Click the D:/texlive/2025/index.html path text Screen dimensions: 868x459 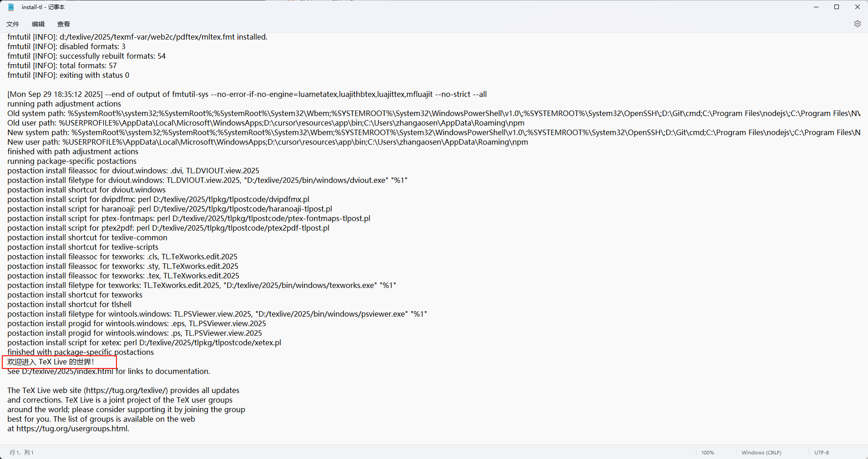coord(67,371)
